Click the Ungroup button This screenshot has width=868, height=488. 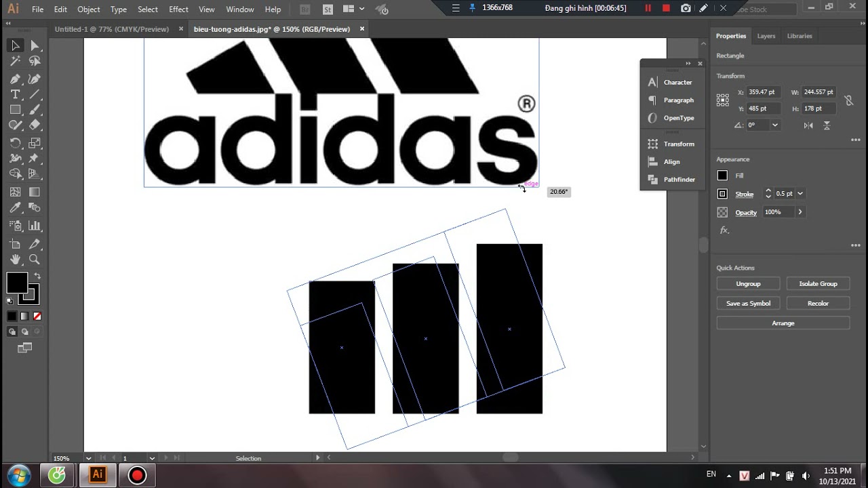(748, 284)
